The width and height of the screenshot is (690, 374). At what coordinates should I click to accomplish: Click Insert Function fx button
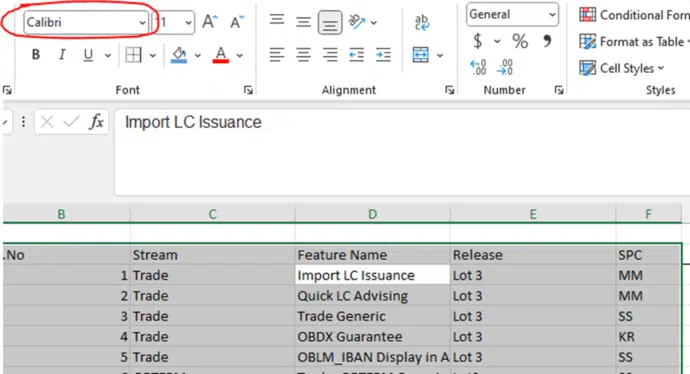tap(96, 121)
